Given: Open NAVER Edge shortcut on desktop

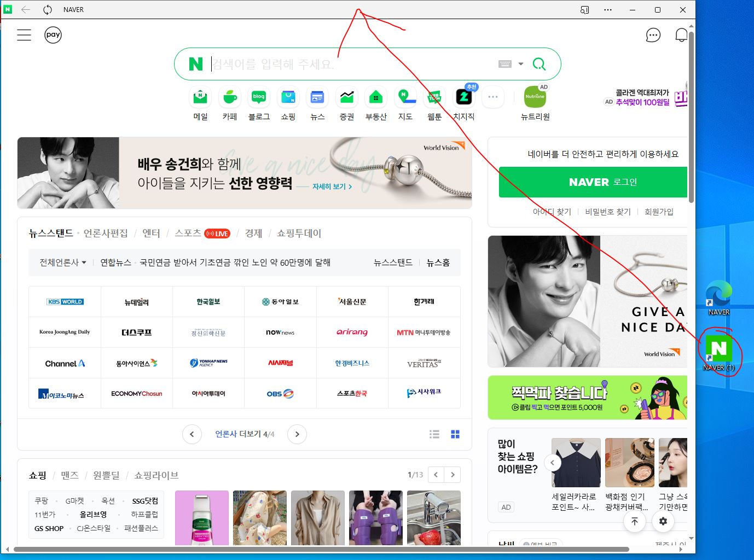Looking at the screenshot, I should (718, 298).
